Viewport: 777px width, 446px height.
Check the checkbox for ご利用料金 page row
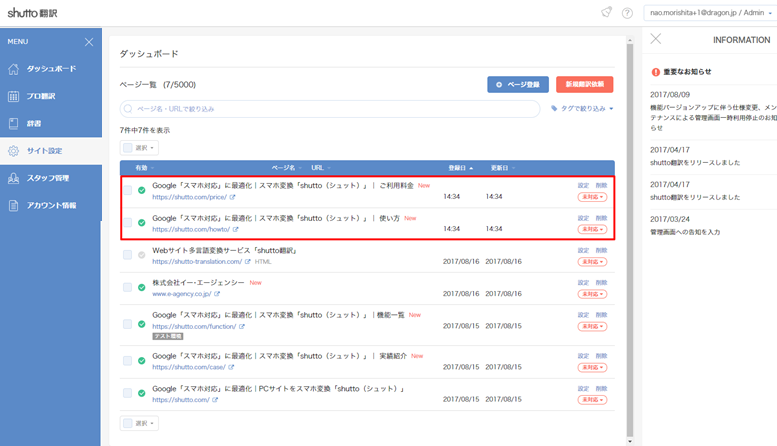pyautogui.click(x=128, y=190)
